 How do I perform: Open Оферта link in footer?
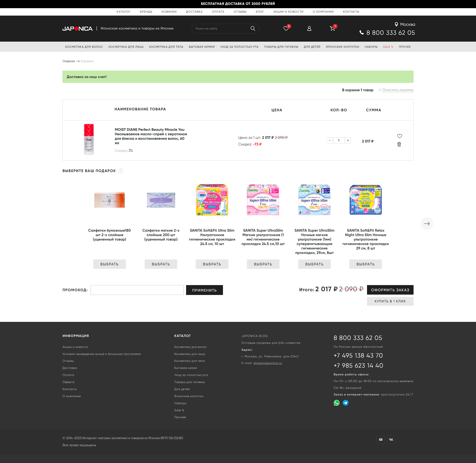click(68, 382)
